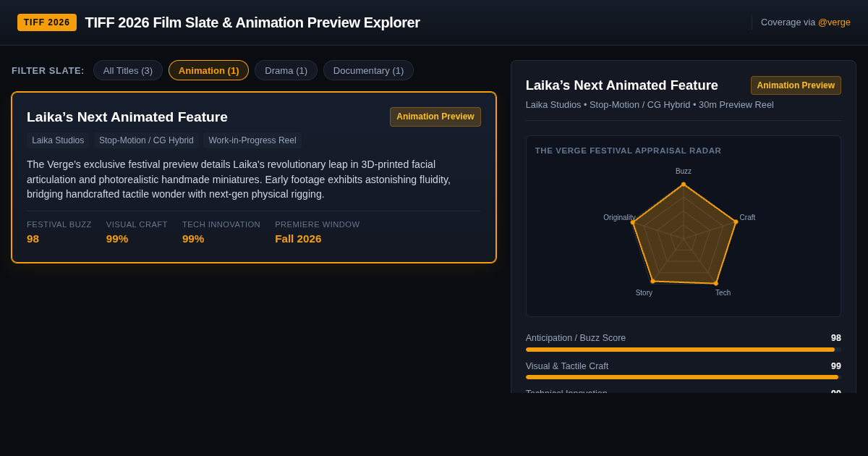
Task: Click the Visual & Tactile Craft label
Action: [567, 366]
